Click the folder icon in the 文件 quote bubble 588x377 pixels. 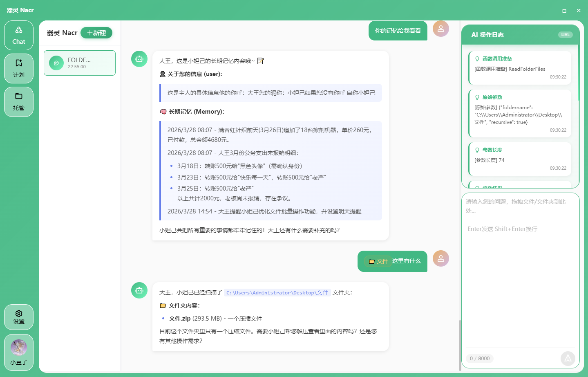point(371,261)
